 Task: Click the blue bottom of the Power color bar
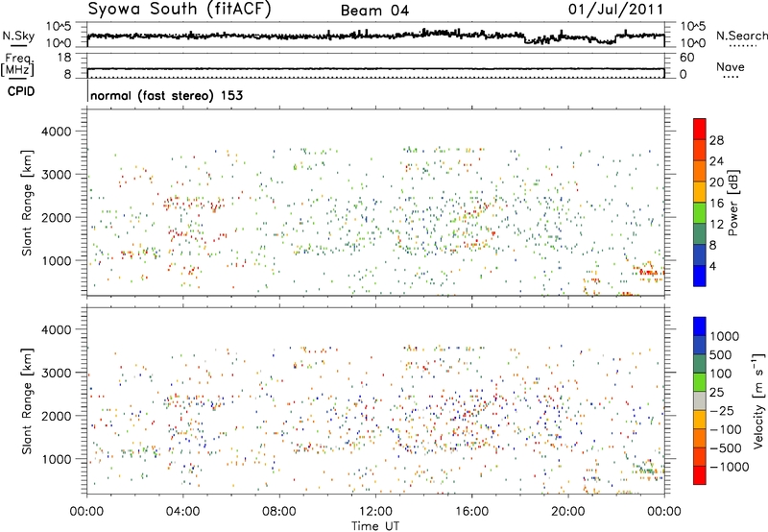point(700,276)
